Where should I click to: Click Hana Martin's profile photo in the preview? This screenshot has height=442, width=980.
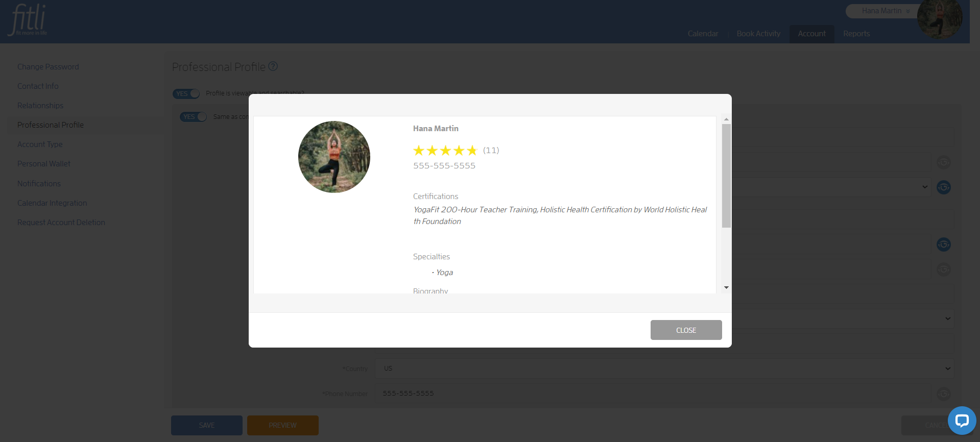(334, 157)
